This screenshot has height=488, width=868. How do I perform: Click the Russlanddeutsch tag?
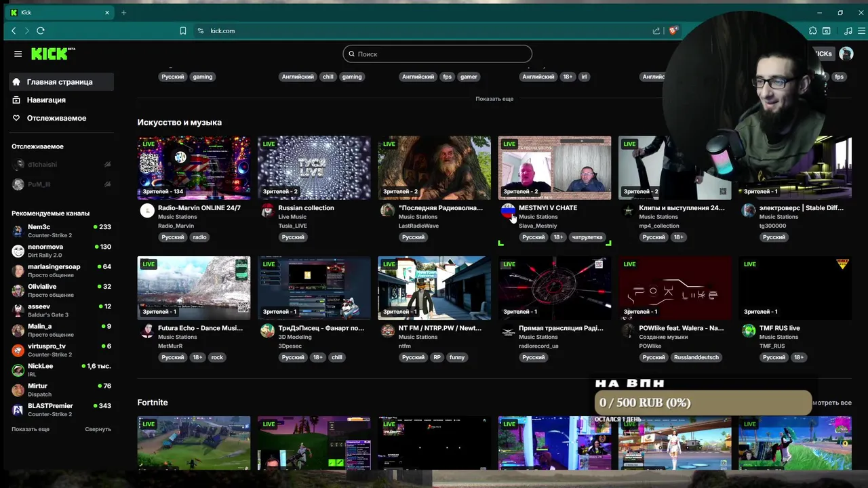pyautogui.click(x=696, y=357)
